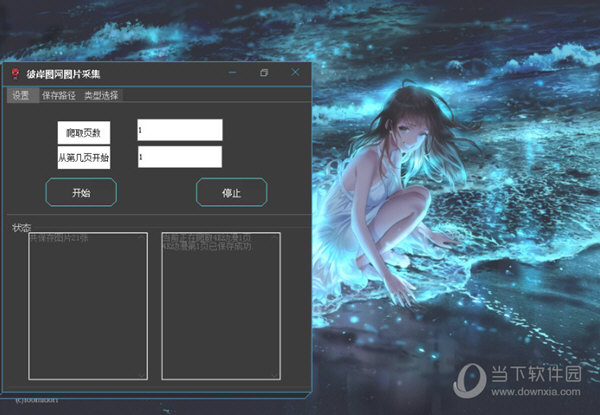Click scroll-up arrow in right log box
The width and height of the screenshot is (600, 415).
[274, 238]
